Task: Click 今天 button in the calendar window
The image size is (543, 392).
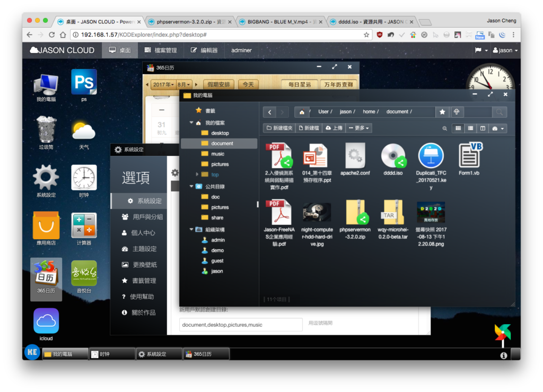Action: [248, 84]
